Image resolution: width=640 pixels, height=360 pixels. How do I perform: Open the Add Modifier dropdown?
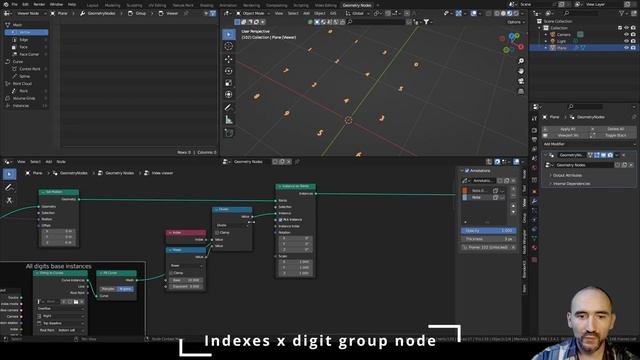coord(589,144)
